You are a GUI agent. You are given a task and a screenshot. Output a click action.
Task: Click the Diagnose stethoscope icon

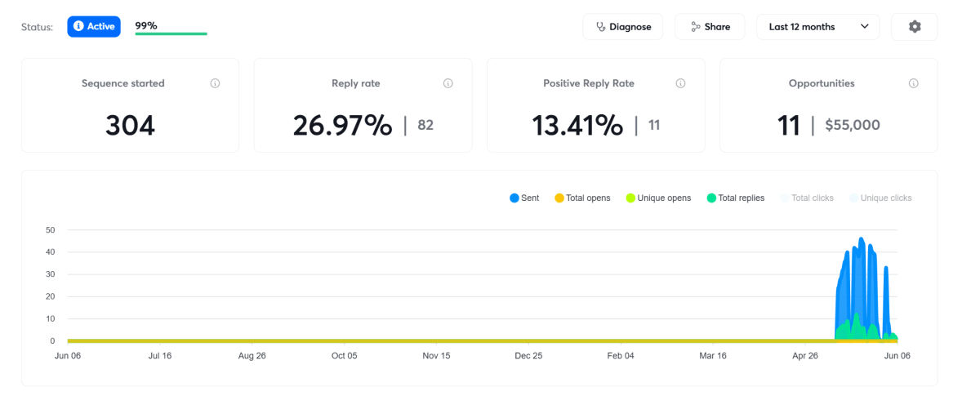(601, 27)
